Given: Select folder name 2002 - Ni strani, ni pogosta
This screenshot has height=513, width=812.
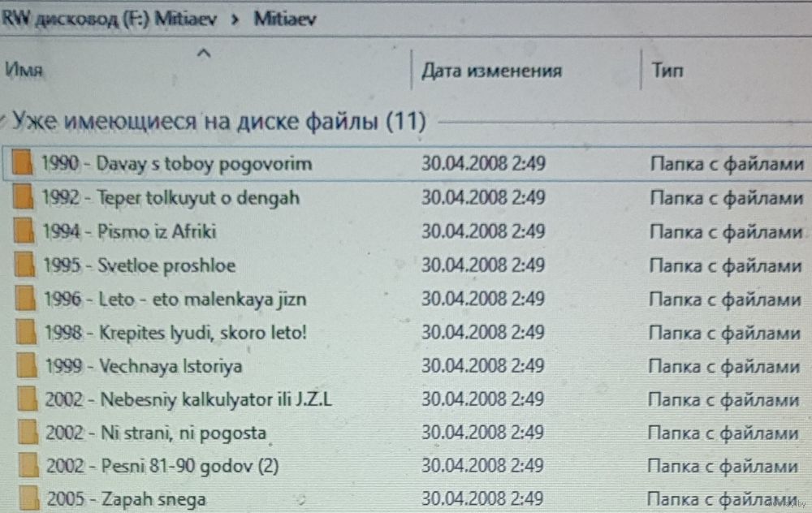Looking at the screenshot, I should [x=156, y=433].
